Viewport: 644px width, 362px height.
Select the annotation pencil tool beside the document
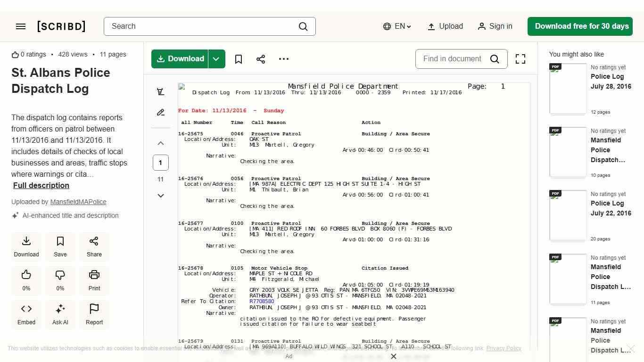tap(161, 112)
